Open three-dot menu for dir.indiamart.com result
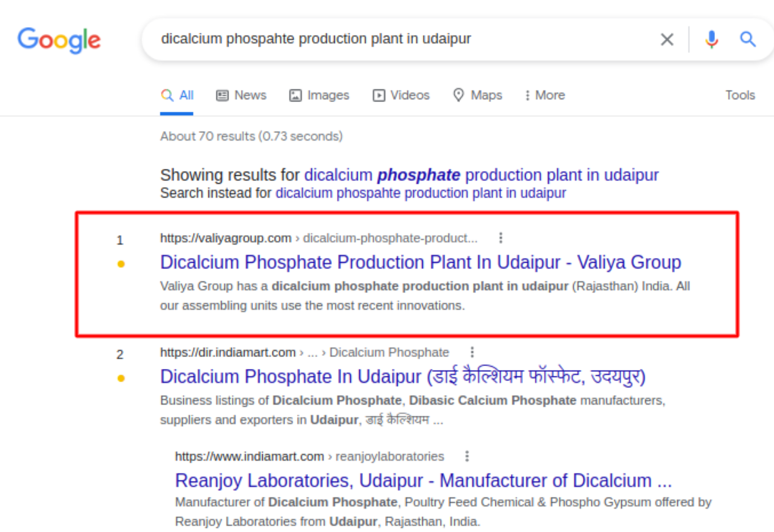This screenshot has width=774, height=532. (x=472, y=352)
